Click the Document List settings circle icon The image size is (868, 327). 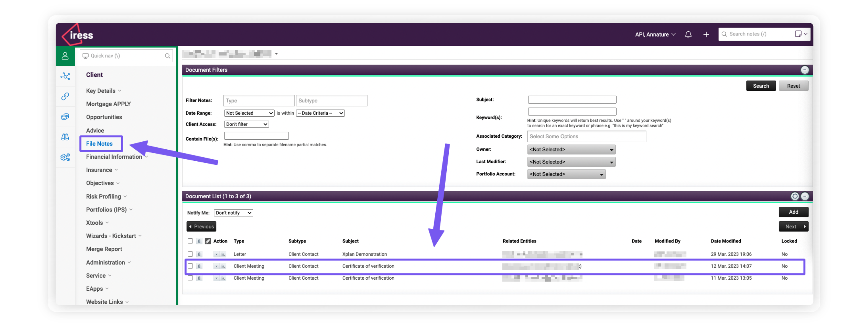tap(795, 196)
